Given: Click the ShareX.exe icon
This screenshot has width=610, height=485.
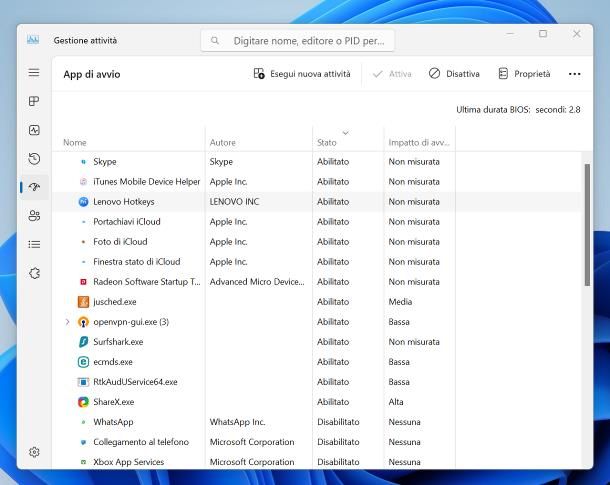Looking at the screenshot, I should (83, 402).
